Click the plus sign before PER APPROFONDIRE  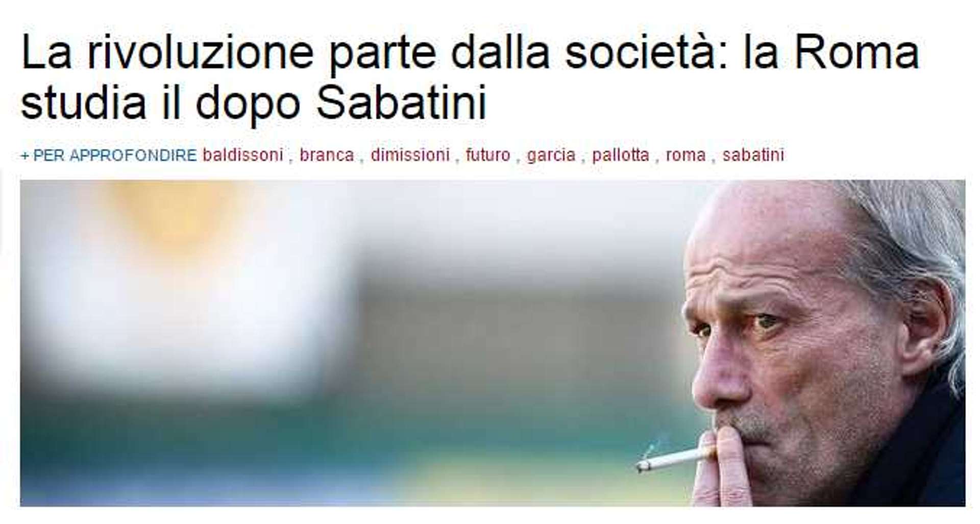[25, 156]
